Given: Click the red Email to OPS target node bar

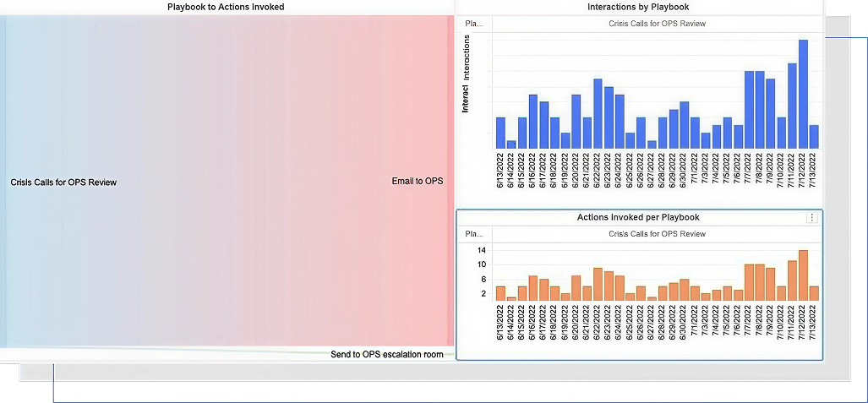Looking at the screenshot, I should (450, 181).
